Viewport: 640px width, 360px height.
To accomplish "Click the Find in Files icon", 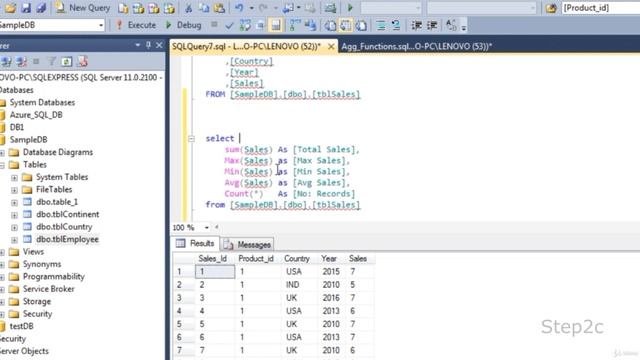I will click(x=551, y=8).
